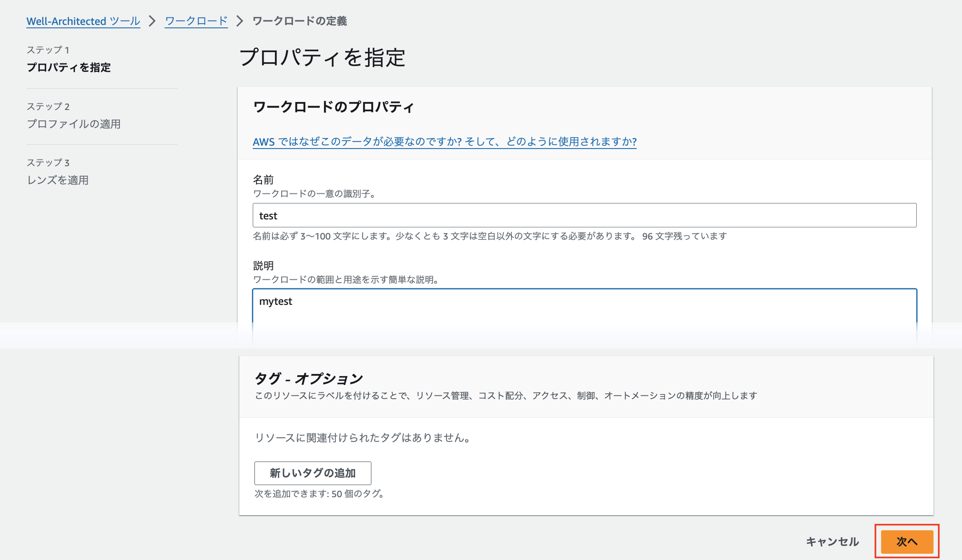This screenshot has width=962, height=560.
Task: Select step 1 プロパティを指定 in sidebar
Action: [x=68, y=67]
